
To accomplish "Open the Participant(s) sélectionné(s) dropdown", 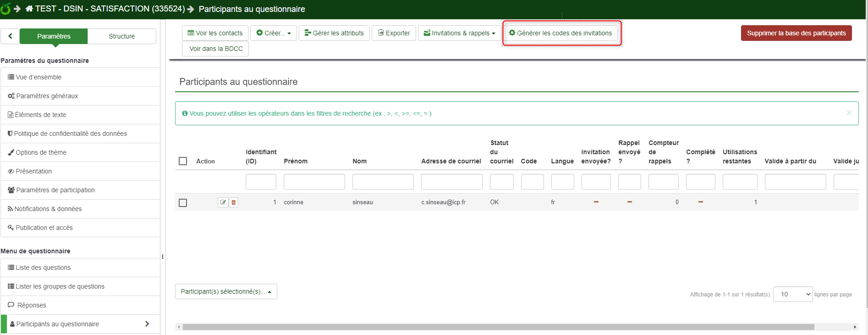I will [x=226, y=291].
